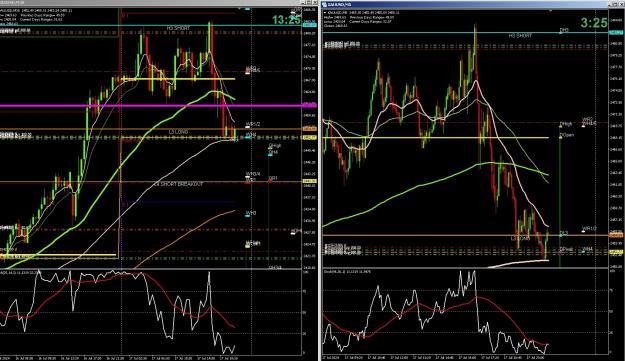Select the magenta horizontal line on left chart
Screen dimensions: 625x361
tap(151, 106)
